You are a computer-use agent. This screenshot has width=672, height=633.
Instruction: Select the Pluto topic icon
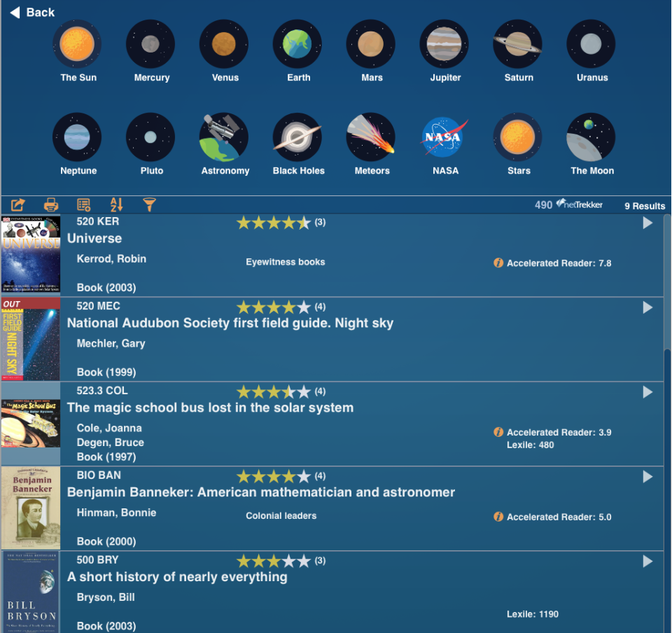(x=150, y=137)
